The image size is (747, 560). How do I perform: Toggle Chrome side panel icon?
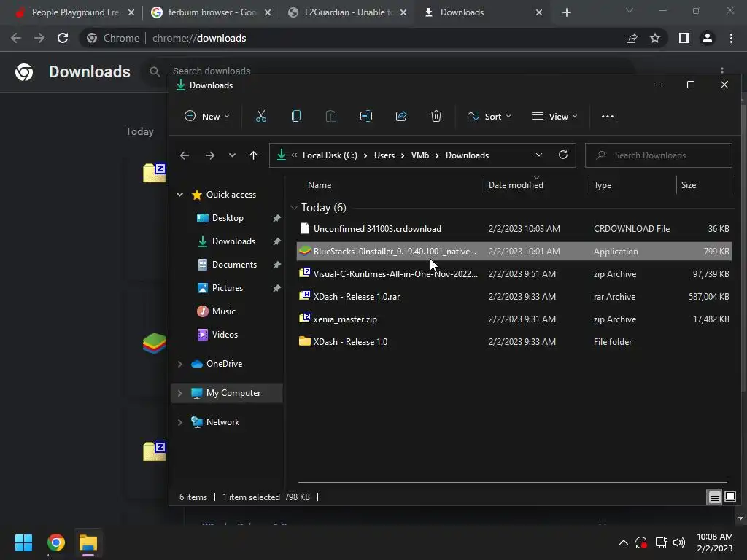684,38
